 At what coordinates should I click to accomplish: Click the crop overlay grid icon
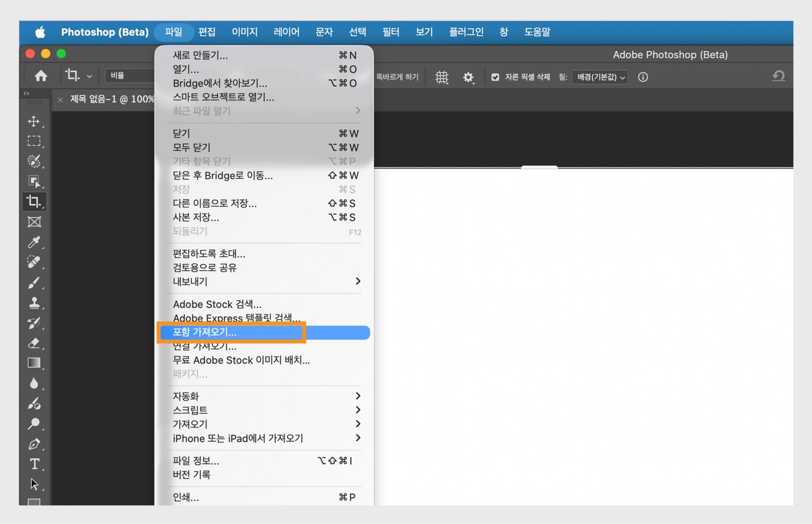[x=442, y=77]
